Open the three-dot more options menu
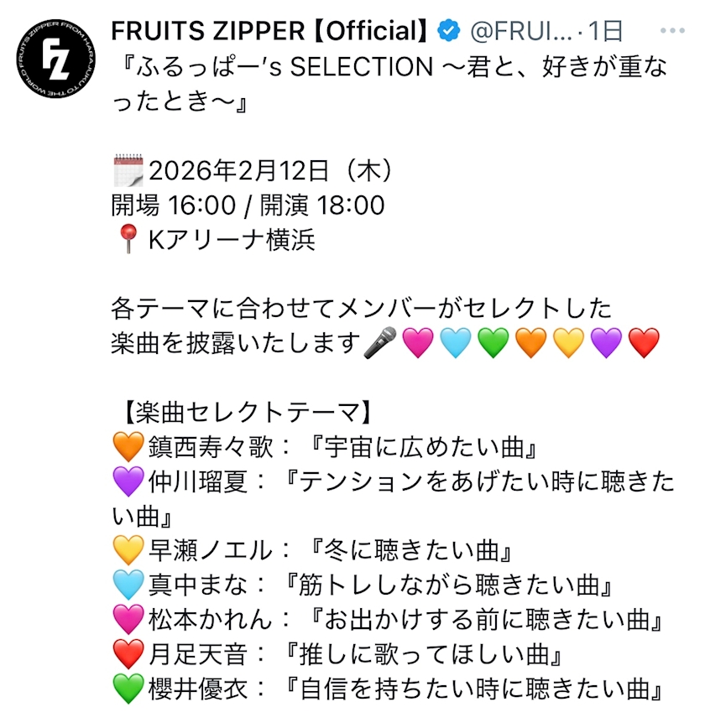Viewport: 705px width, 728px height. pos(672,31)
